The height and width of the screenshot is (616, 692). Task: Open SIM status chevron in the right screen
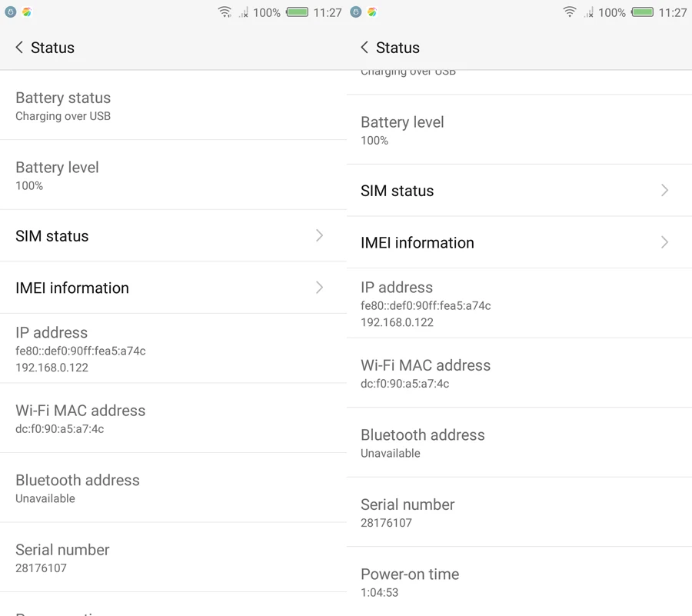coord(664,190)
